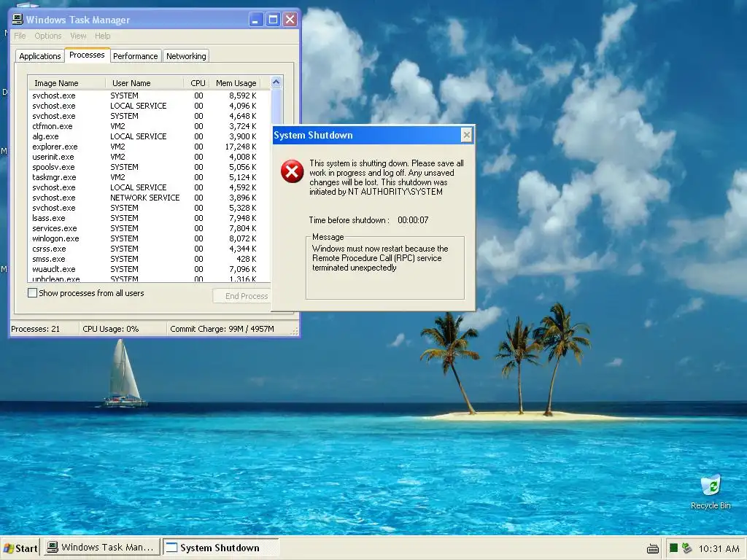Open the File menu in Task Manager

20,36
